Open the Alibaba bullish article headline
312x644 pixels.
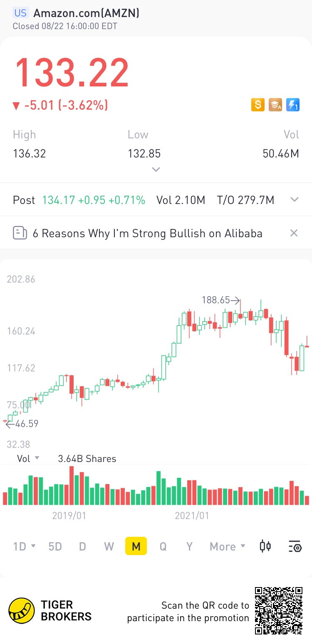[147, 233]
